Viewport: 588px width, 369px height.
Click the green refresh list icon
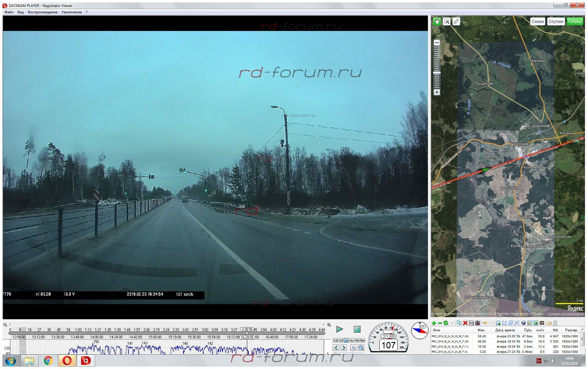[x=446, y=323]
